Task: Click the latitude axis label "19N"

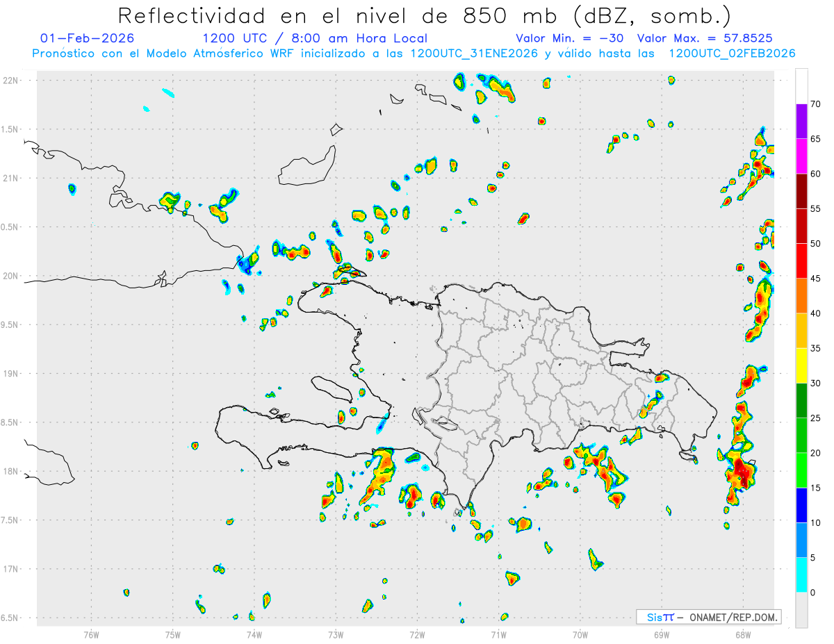Action: [12, 373]
